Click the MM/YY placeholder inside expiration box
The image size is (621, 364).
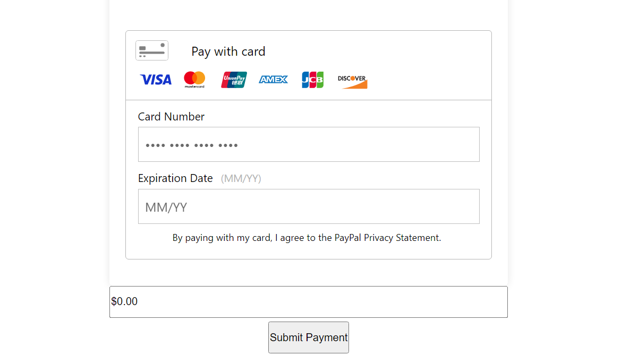coord(166,207)
